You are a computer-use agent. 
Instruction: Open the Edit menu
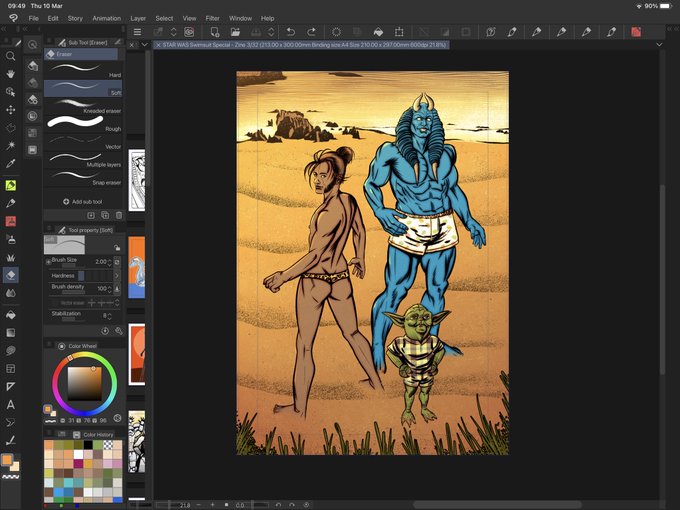pyautogui.click(x=53, y=18)
